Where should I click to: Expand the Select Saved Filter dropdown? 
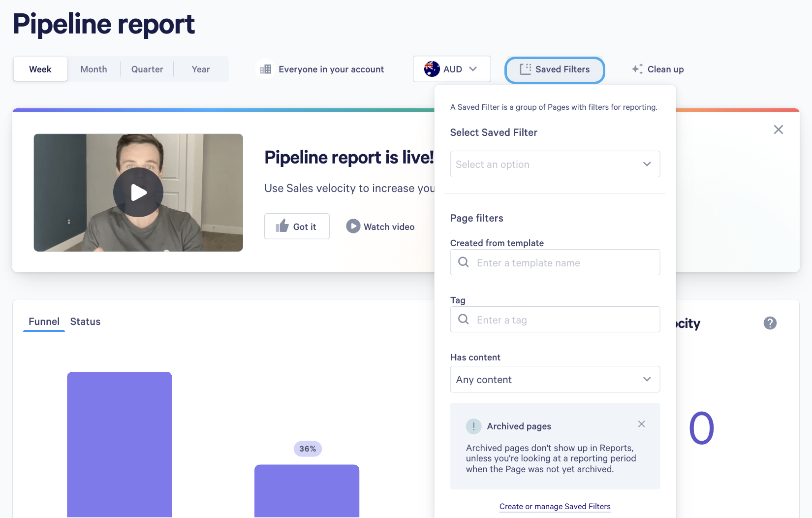[x=555, y=164]
